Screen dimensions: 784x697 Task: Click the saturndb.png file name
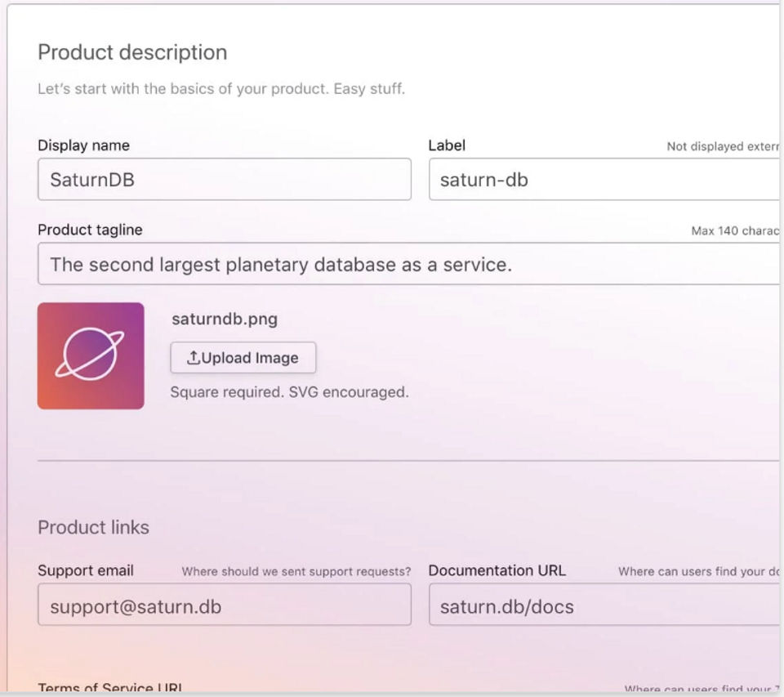pyautogui.click(x=225, y=319)
